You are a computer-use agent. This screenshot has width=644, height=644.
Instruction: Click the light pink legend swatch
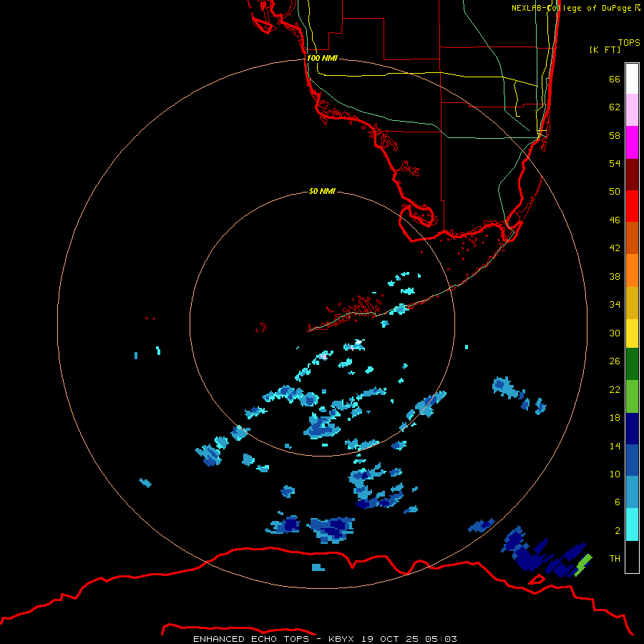(x=632, y=109)
